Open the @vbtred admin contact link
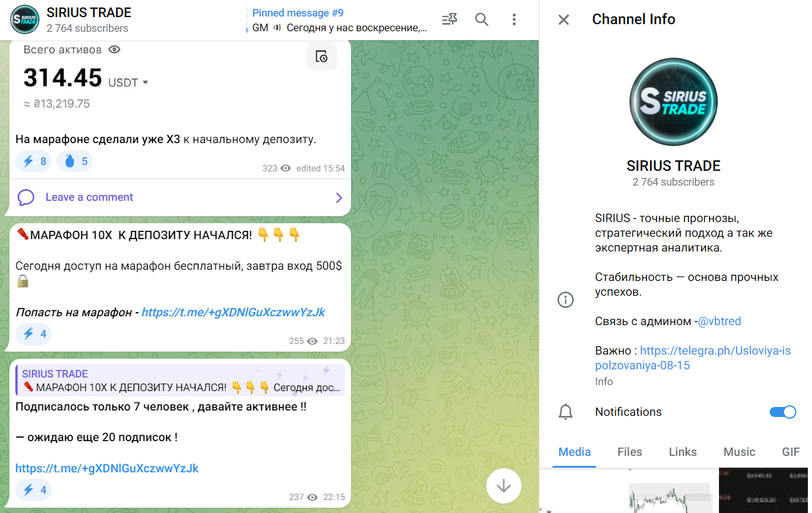 720,321
